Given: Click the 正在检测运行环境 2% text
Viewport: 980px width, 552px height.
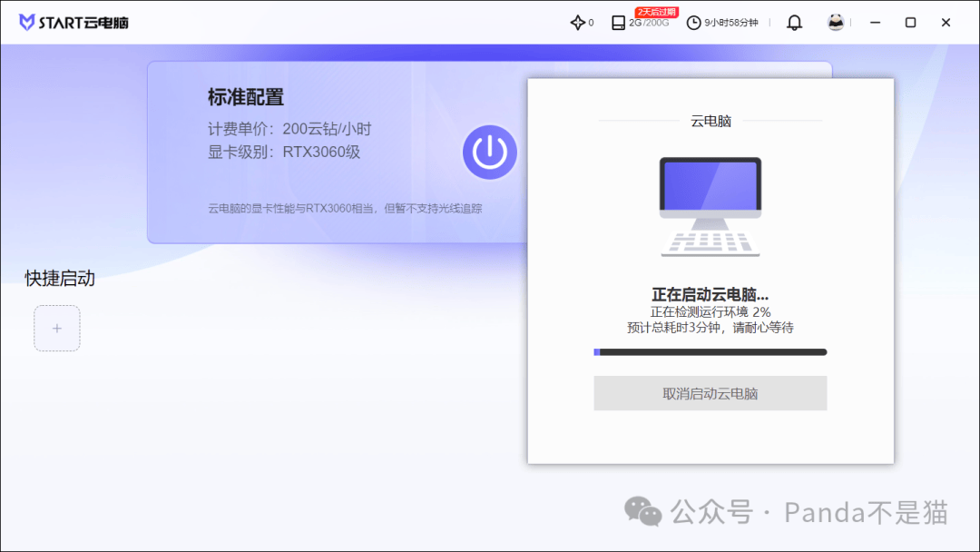Looking at the screenshot, I should click(x=710, y=312).
